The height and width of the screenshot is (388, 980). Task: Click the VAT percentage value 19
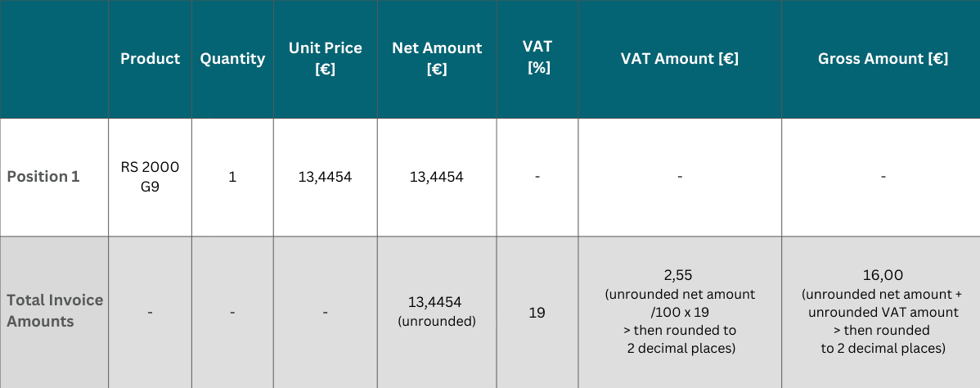tap(537, 312)
